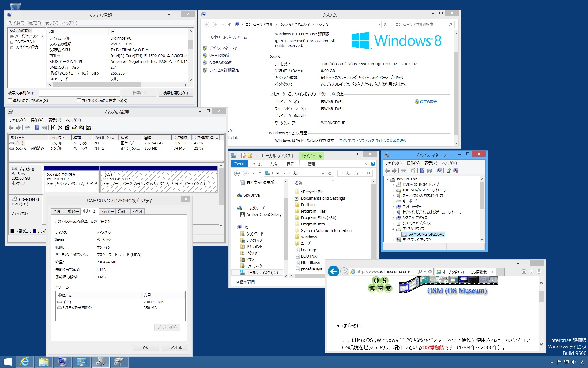The image size is (588, 368).
Task: Open the IE Favorites star icon
Action: click(531, 271)
